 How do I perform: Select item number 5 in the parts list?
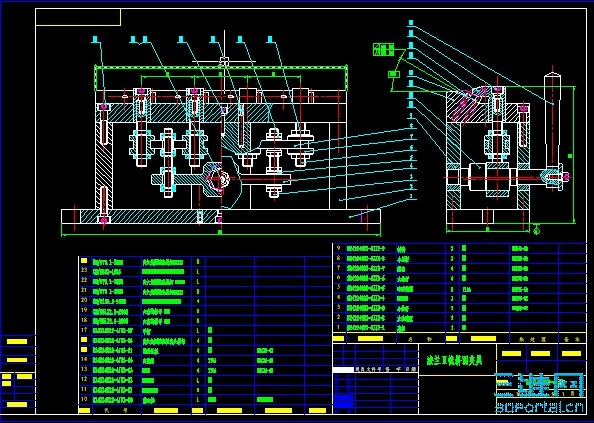pos(339,287)
